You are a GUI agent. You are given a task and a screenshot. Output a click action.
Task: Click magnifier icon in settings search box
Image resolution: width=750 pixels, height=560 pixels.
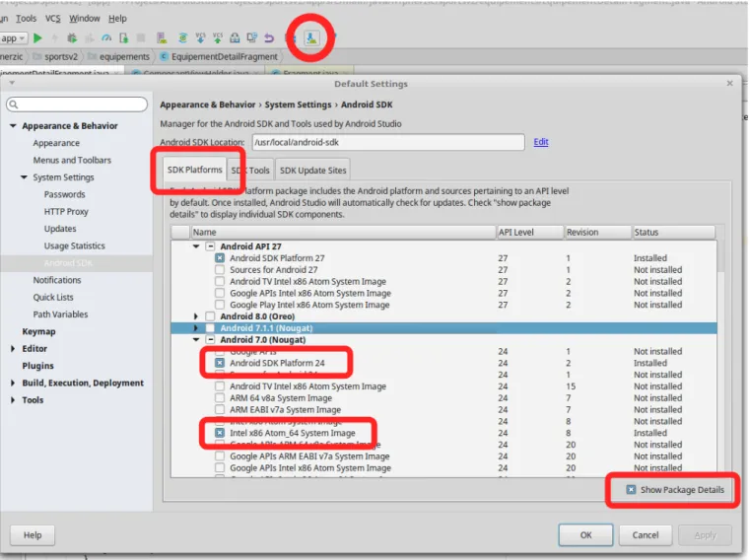[x=14, y=105]
